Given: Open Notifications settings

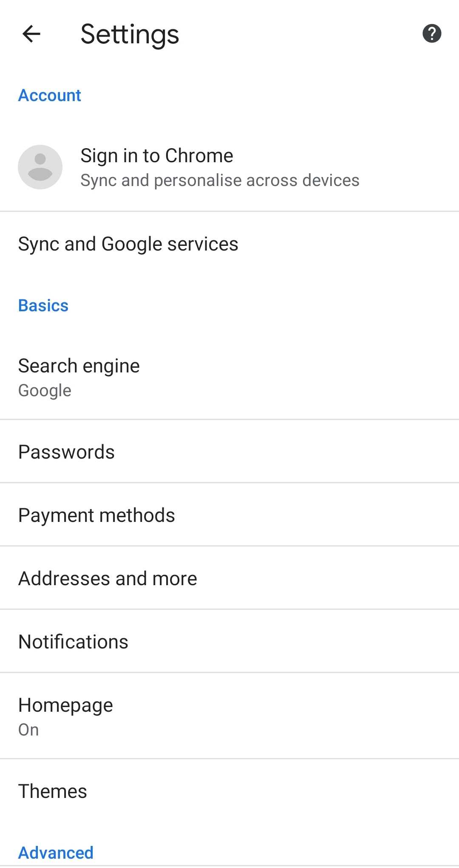Looking at the screenshot, I should coord(73,642).
